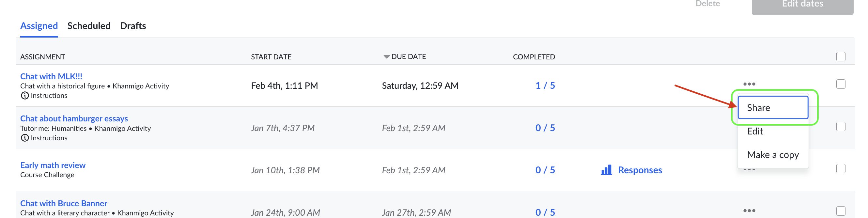The width and height of the screenshot is (868, 218).
Task: Open the Drafts tab
Action: click(x=133, y=25)
